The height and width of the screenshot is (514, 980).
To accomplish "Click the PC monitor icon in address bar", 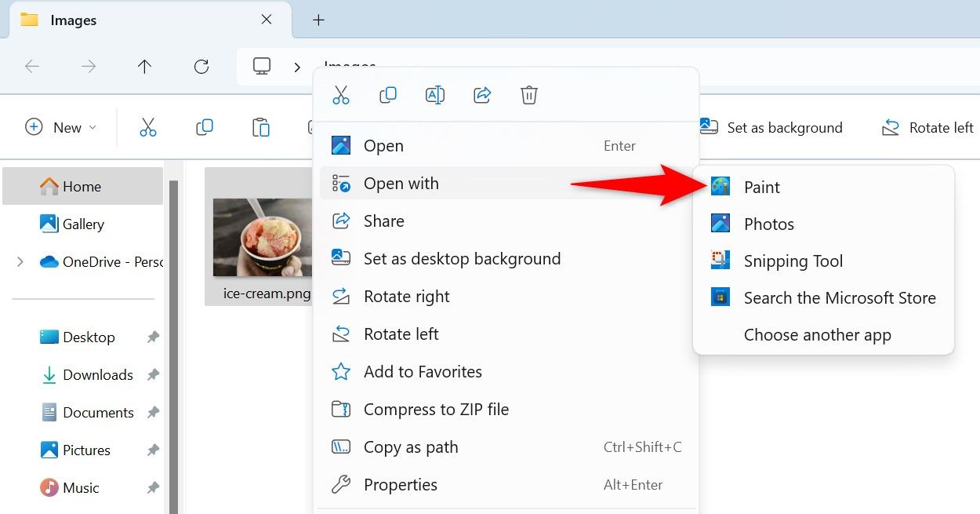I will [x=262, y=66].
